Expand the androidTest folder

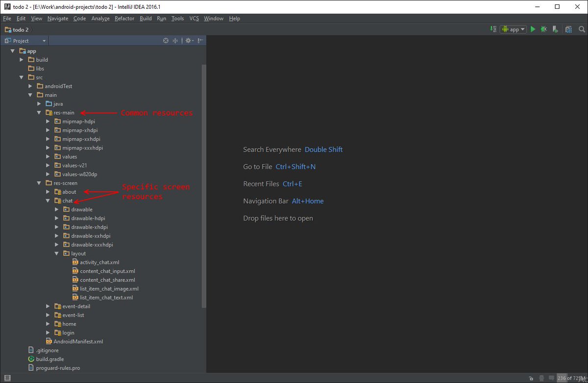(30, 86)
